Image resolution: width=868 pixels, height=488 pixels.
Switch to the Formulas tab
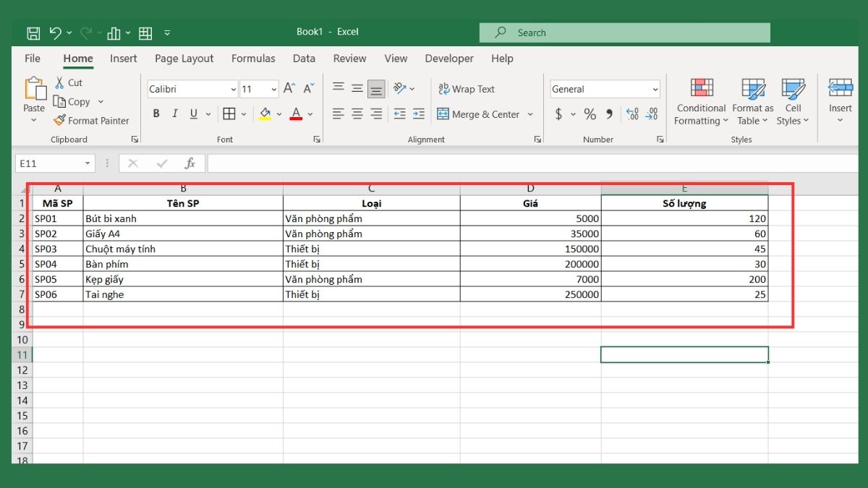[x=253, y=59]
